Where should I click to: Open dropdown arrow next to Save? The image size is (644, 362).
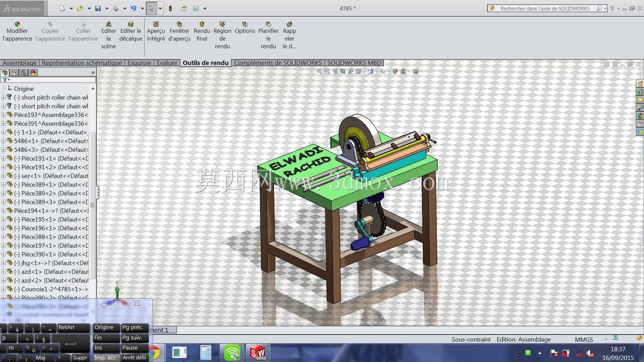point(107,8)
